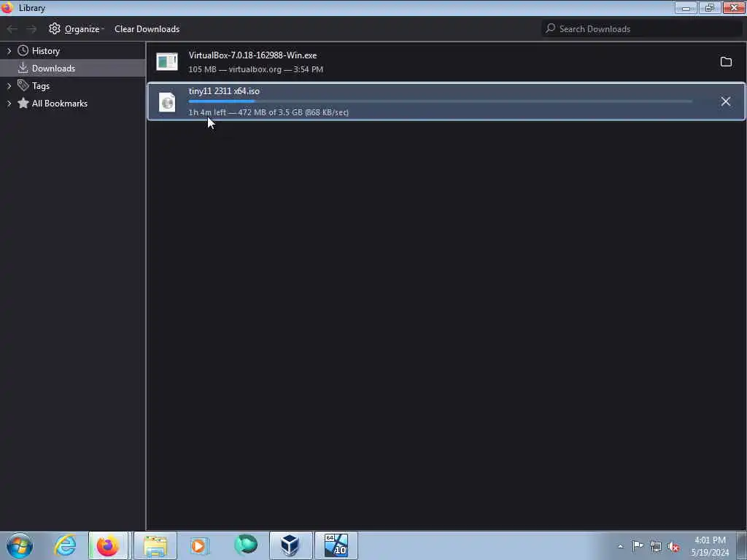Focus the Search Downloads field

point(643,29)
